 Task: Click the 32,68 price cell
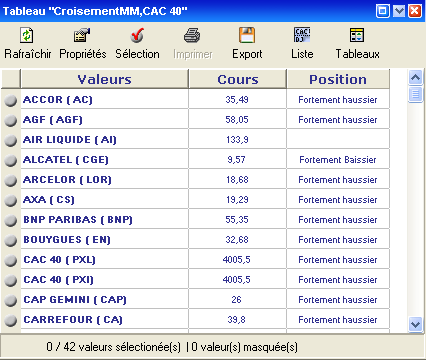237,240
